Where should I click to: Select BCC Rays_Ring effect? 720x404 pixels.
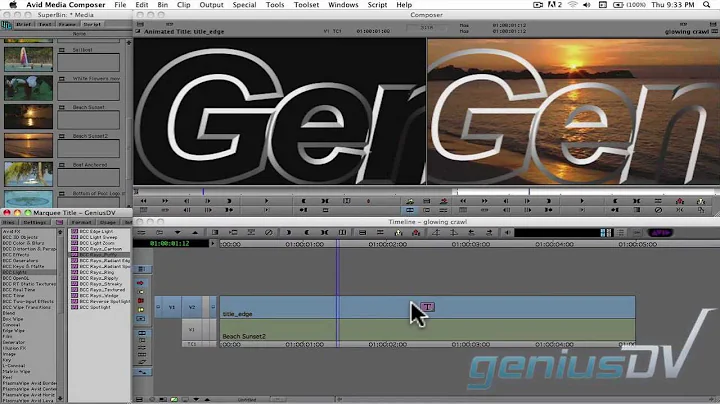pos(97,272)
